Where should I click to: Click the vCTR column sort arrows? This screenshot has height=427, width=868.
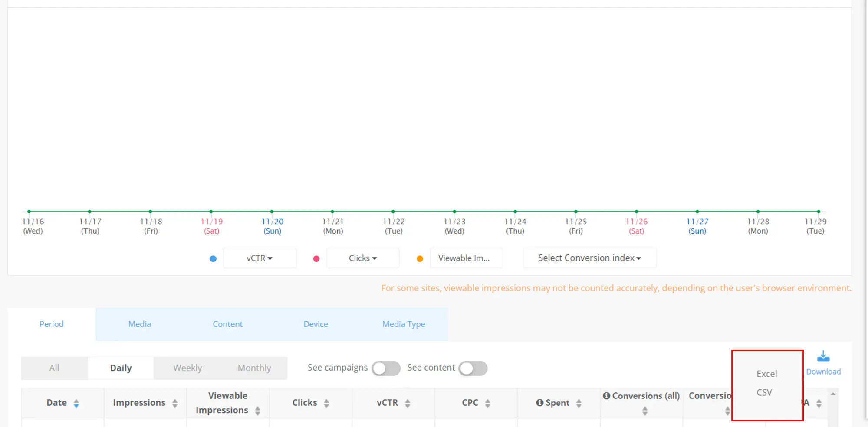tap(408, 404)
